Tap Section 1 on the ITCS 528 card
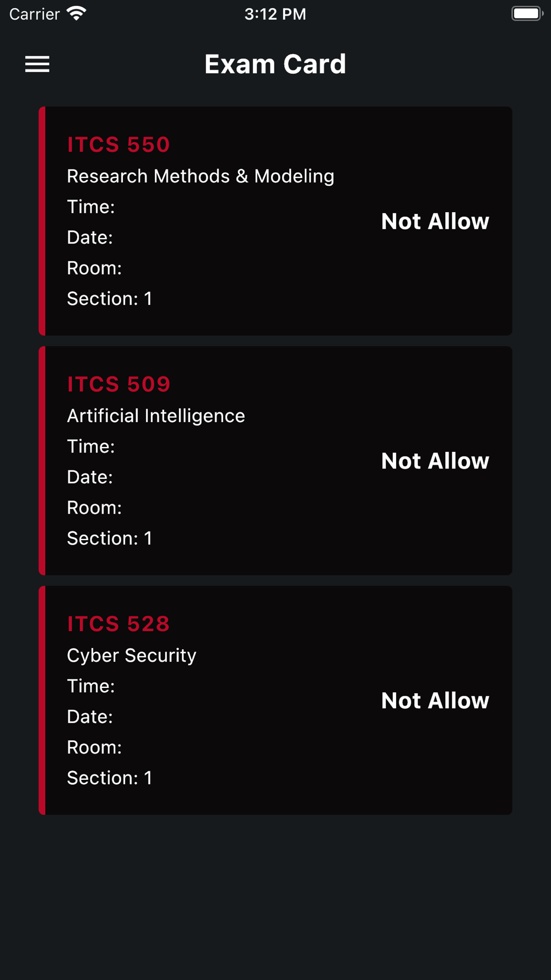This screenshot has height=980, width=551. [109, 778]
